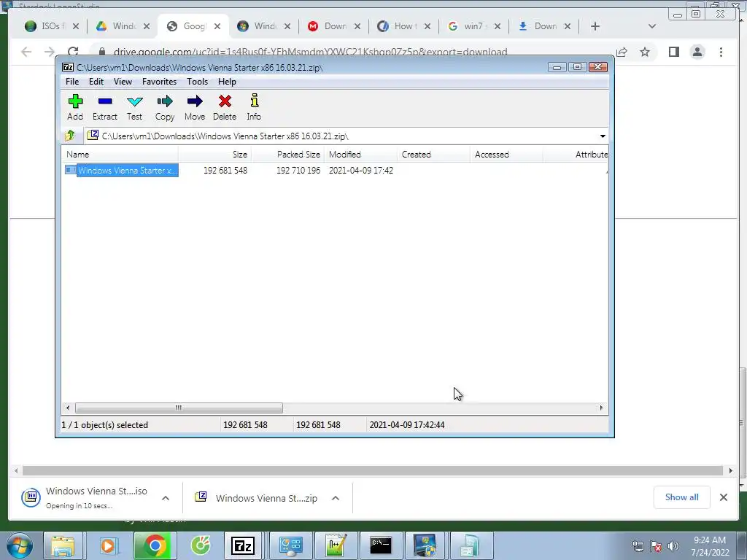Close the Chrome downloads bar

coord(723,497)
